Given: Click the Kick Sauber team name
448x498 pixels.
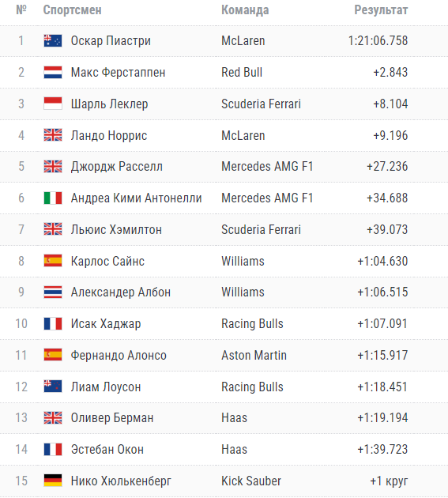Looking at the screenshot, I should click(x=251, y=481).
